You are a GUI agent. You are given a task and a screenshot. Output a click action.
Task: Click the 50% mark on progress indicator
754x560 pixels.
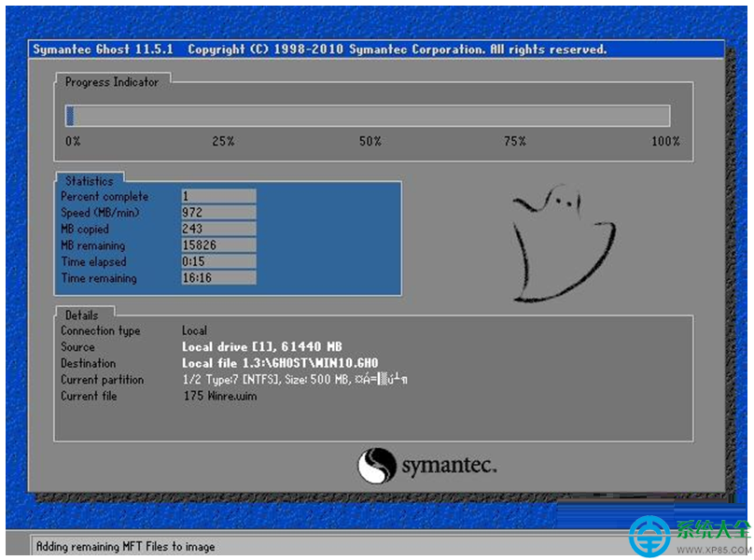[370, 142]
